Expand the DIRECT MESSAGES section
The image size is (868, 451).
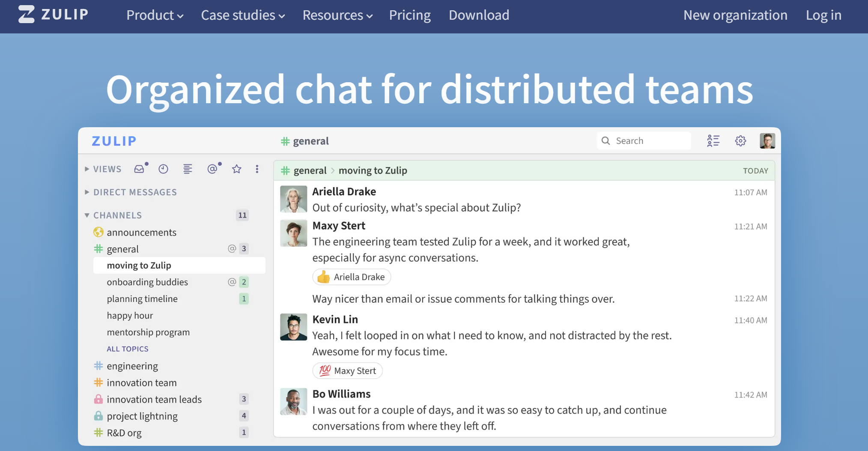131,192
